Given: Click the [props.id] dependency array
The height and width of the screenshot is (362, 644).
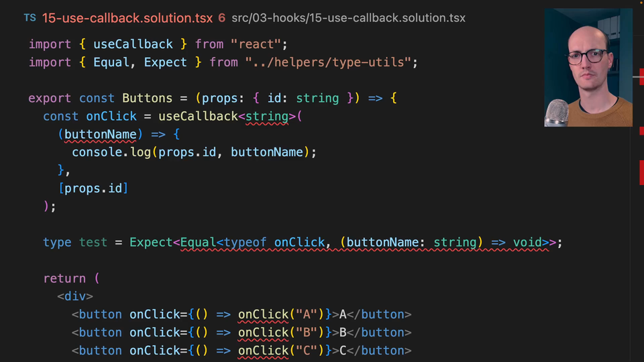Looking at the screenshot, I should click(93, 188).
